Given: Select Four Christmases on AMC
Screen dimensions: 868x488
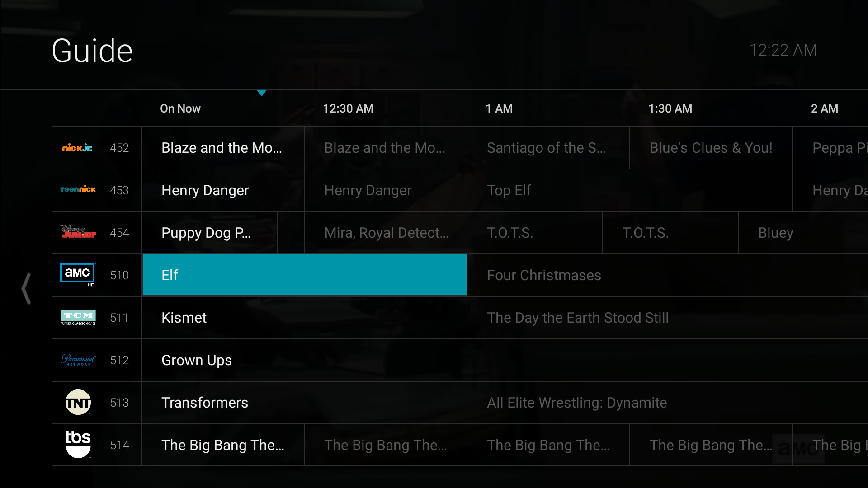Looking at the screenshot, I should point(544,275).
